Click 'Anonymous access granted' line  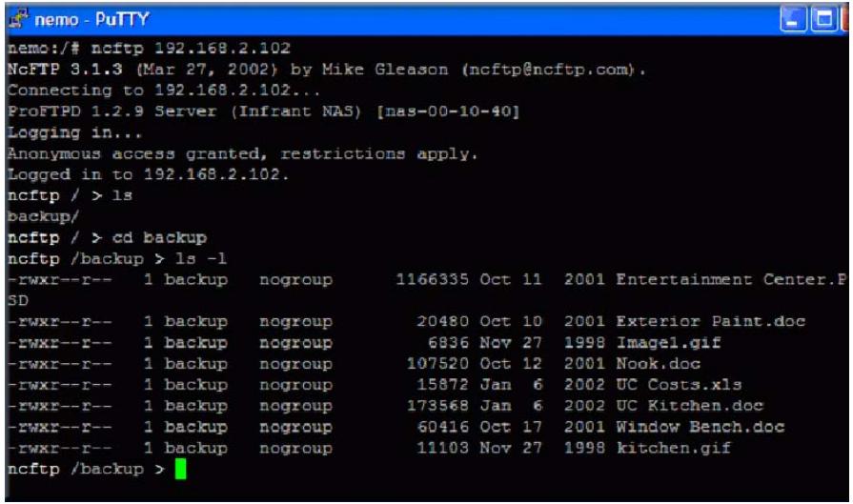click(243, 153)
